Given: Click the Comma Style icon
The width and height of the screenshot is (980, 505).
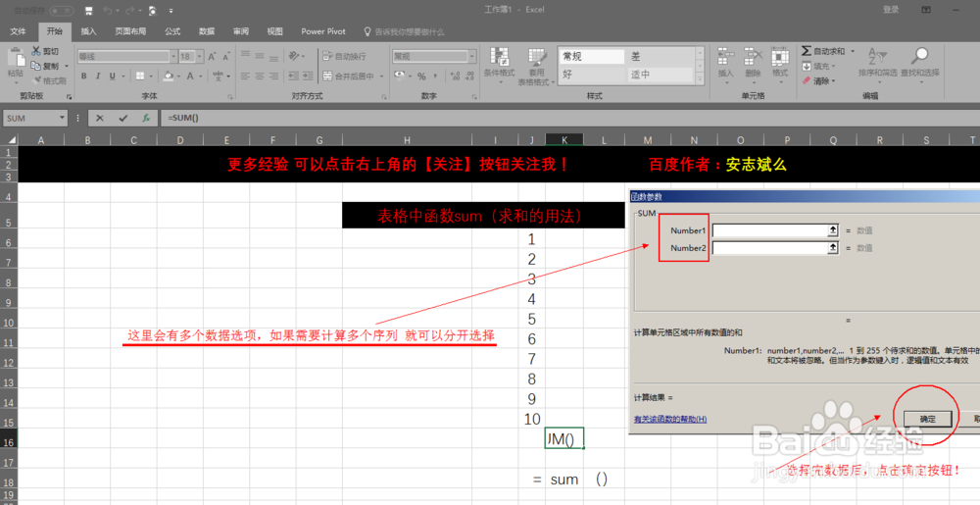Looking at the screenshot, I should coord(435,76).
